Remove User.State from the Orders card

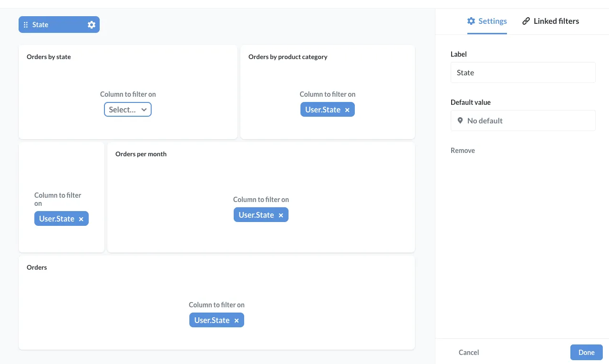coord(237,320)
